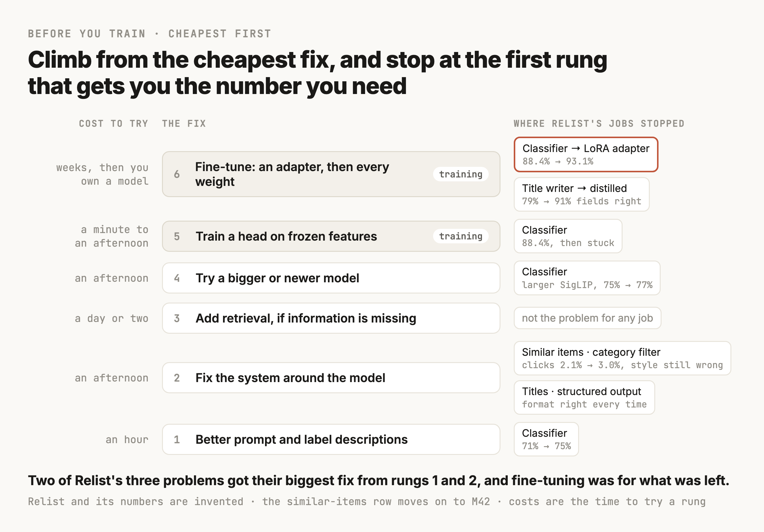764x532 pixels.
Task: Select the 'Fine-tune: an adapter, then every weight' rung
Action: coord(331,174)
